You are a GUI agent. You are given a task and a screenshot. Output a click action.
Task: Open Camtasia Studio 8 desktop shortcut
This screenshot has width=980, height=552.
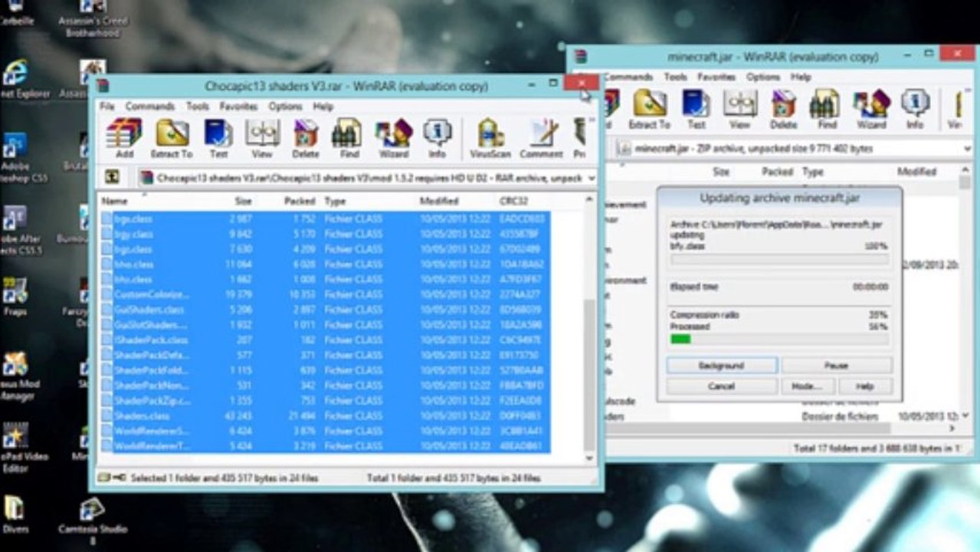92,520
